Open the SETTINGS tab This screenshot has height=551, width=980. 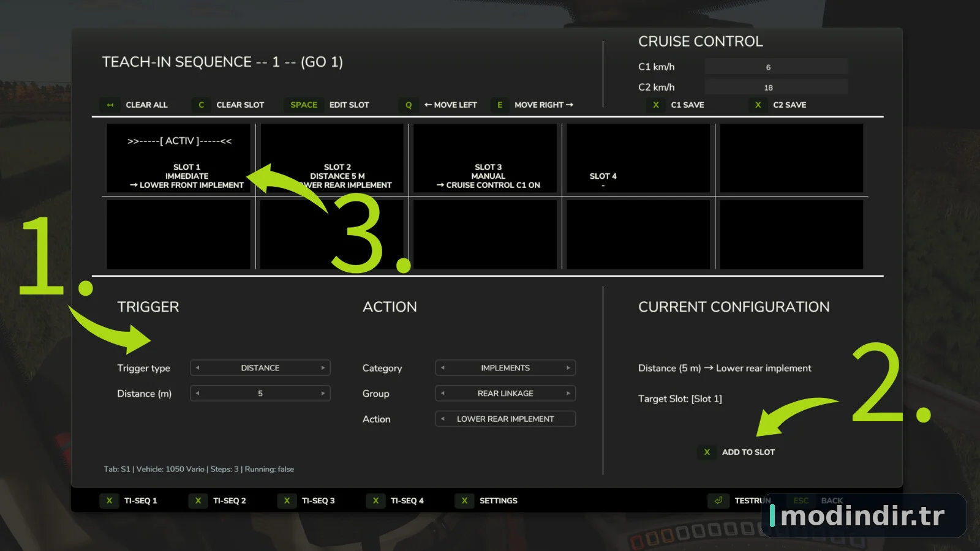point(487,500)
